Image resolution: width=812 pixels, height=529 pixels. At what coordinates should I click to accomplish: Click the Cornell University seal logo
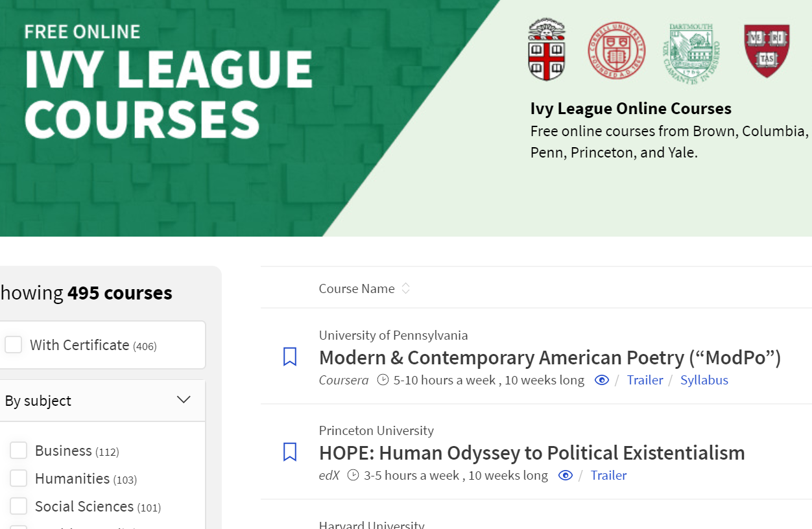(x=616, y=50)
